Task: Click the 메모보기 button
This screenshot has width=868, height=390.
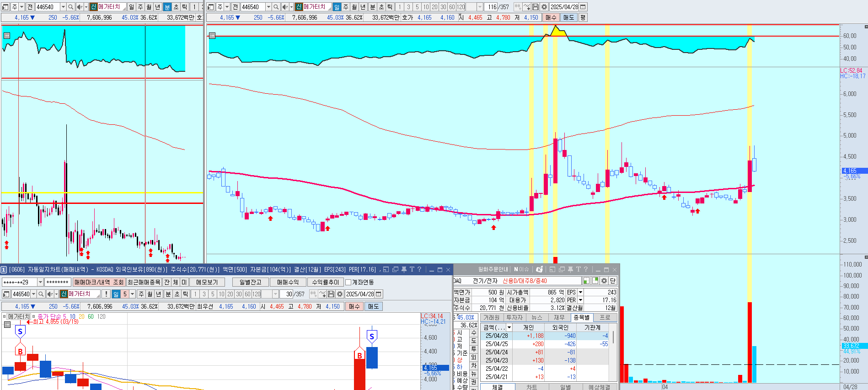Action: (207, 282)
